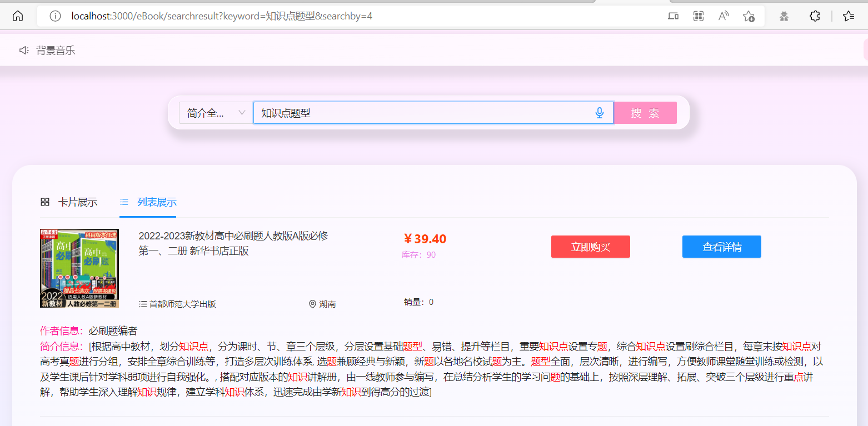Click the gray cat extension icon
Viewport: 868px width, 426px height.
coord(784,16)
